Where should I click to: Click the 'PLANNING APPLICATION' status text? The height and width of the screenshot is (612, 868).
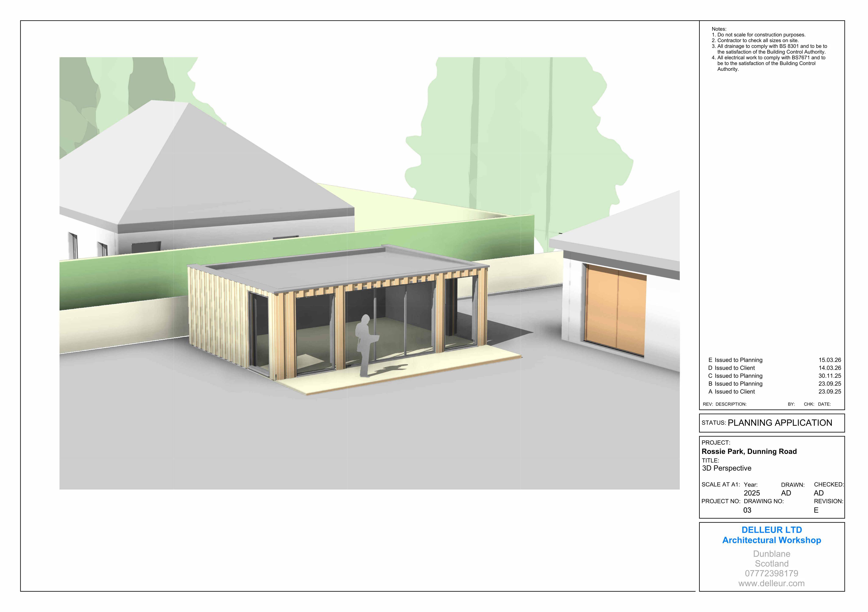[x=780, y=423]
